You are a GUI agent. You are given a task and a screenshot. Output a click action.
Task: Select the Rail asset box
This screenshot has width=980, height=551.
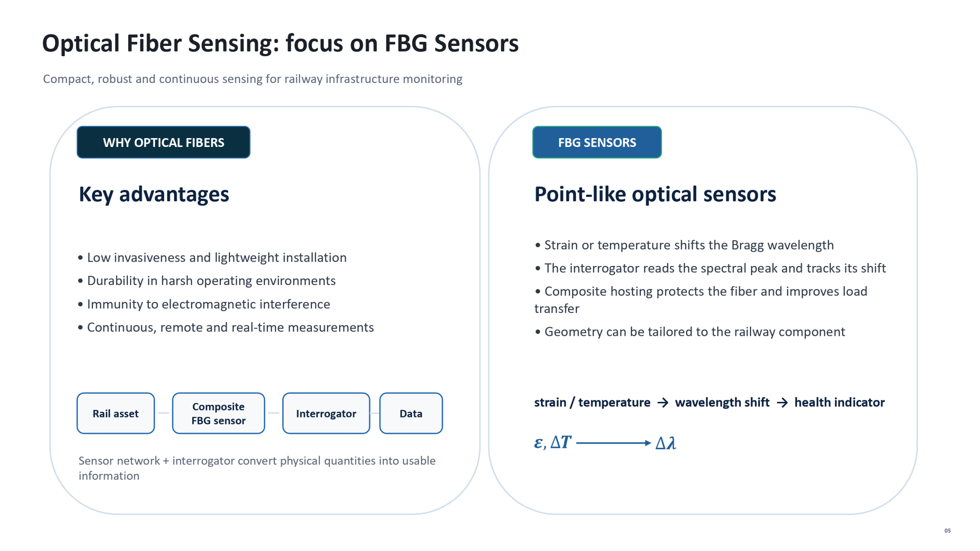point(116,413)
